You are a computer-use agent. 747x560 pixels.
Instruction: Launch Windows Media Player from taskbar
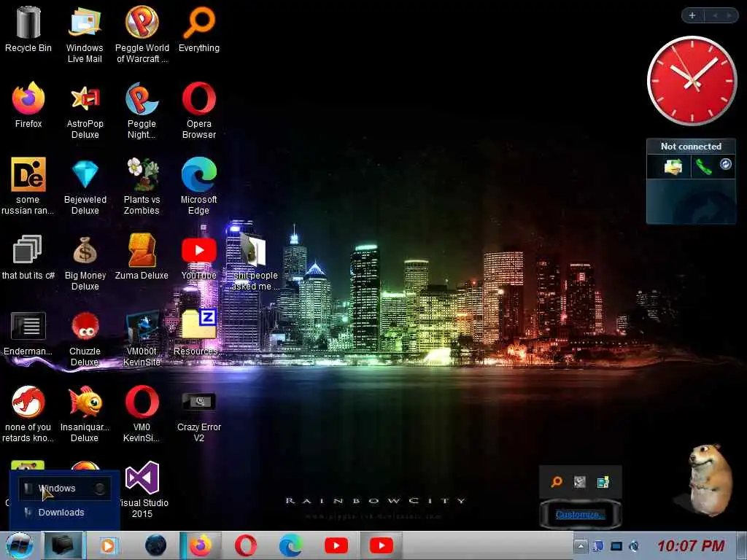tap(109, 545)
